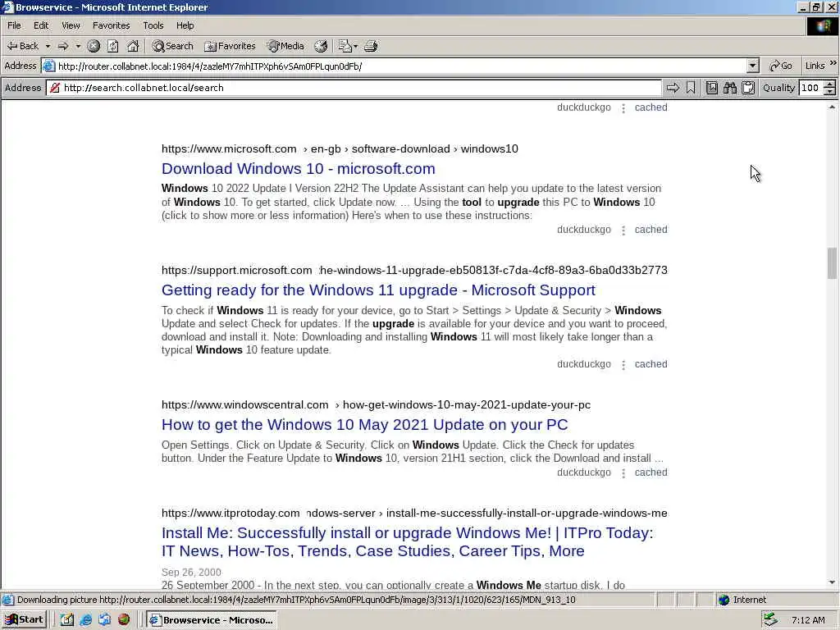Open Back button history dropdown arrow
The width and height of the screenshot is (840, 630).
(x=48, y=46)
